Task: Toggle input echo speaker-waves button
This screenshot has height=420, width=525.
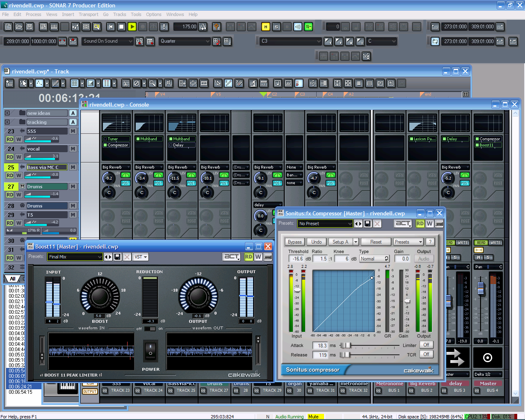Action: coord(298,27)
